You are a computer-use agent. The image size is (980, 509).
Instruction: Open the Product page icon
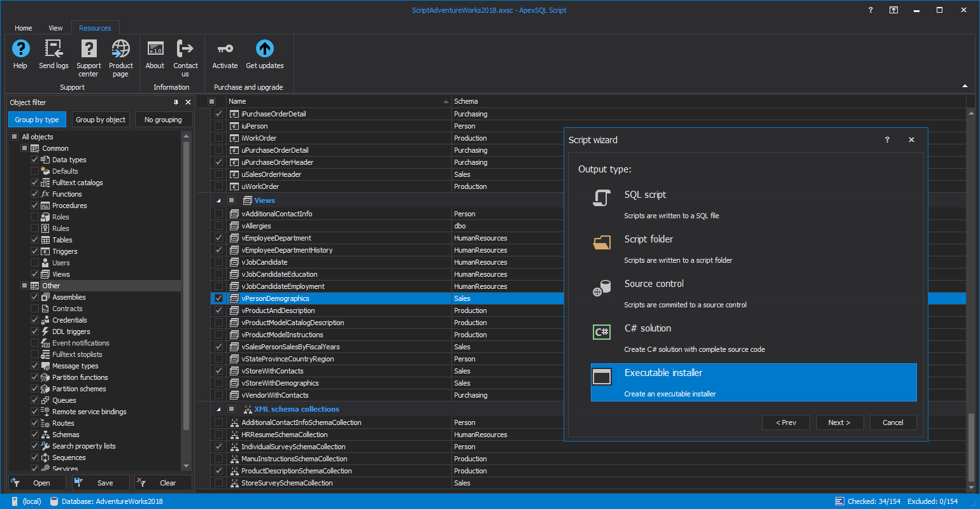(x=120, y=48)
